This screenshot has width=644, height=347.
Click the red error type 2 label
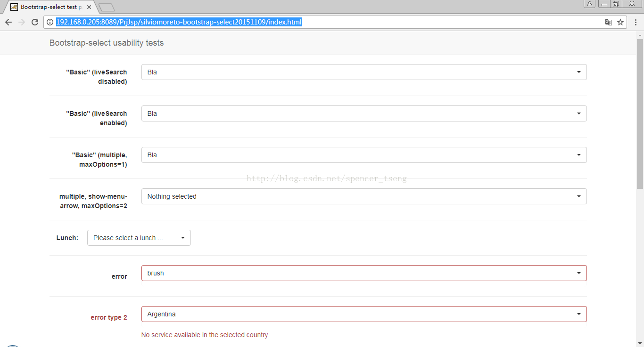109,317
